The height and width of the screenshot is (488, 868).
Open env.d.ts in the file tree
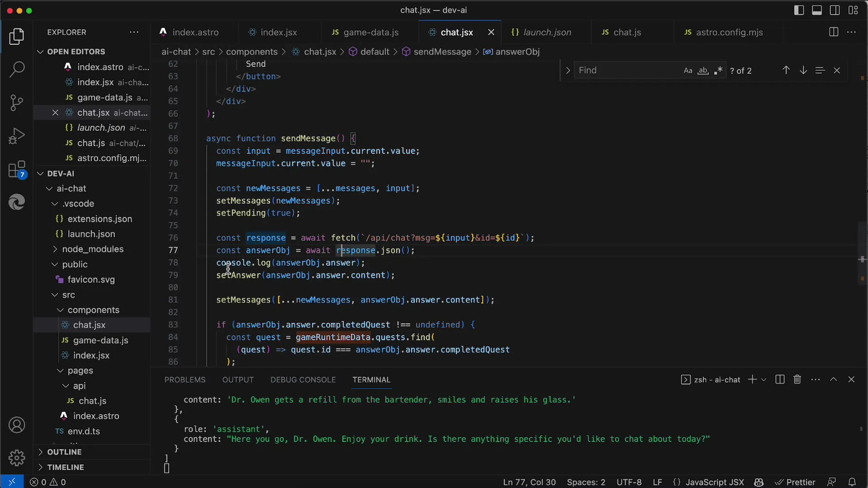click(x=84, y=431)
